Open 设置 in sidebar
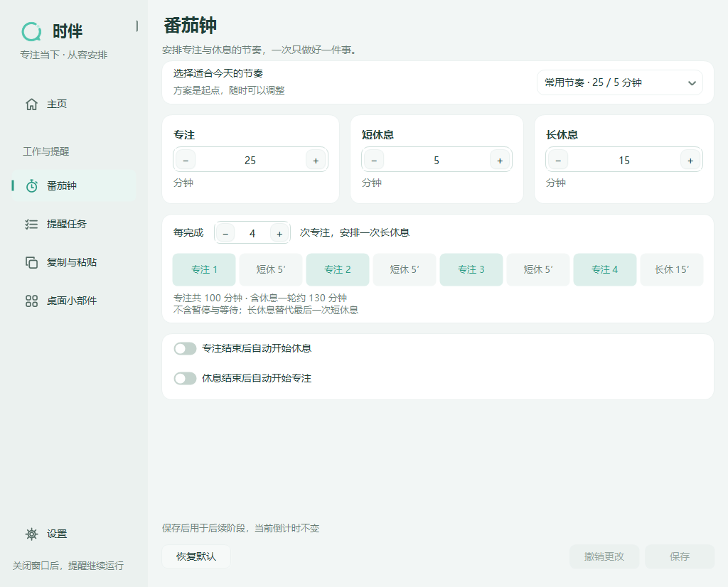The image size is (728, 587). point(74,534)
